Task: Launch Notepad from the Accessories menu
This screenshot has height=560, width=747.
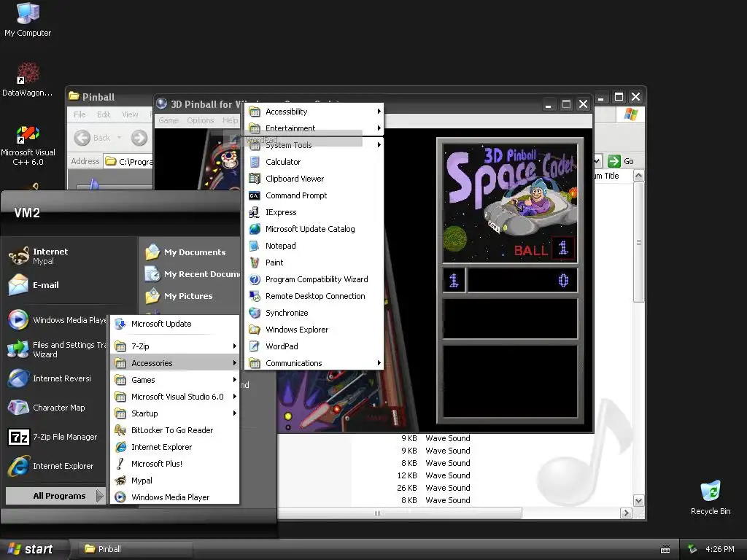Action: click(x=314, y=246)
